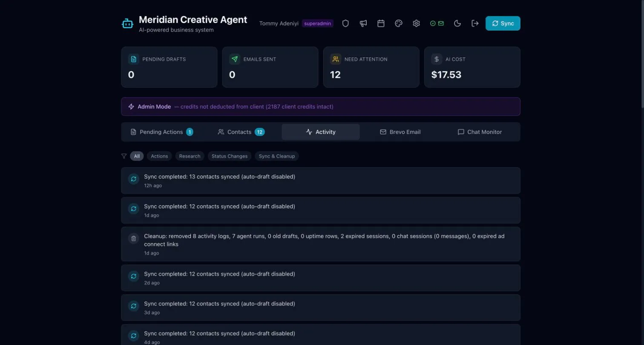Screen dimensions: 644x345
Task: Filter activity by Research
Action: tap(190, 156)
